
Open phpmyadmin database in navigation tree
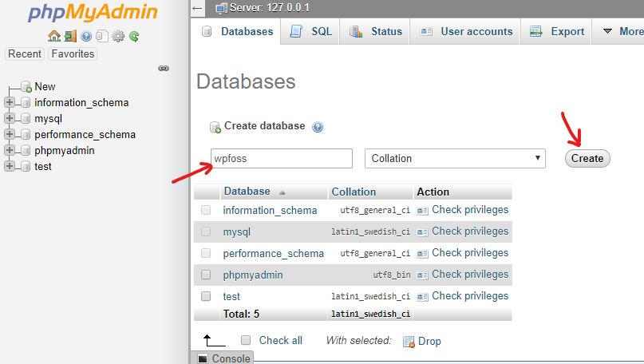click(x=65, y=150)
